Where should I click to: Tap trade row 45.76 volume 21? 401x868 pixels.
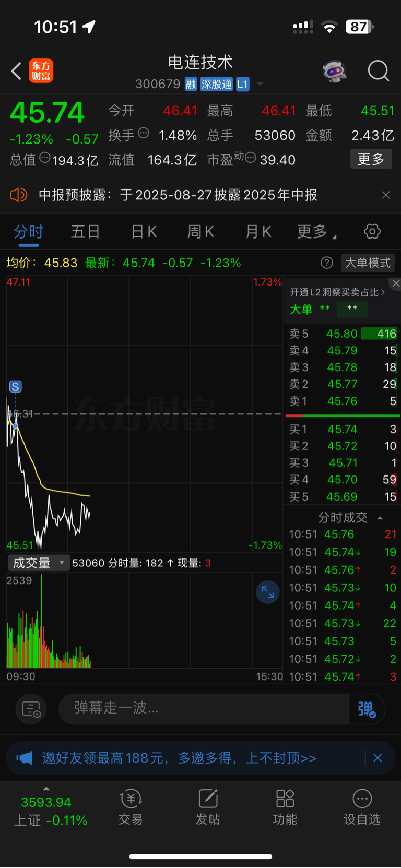[x=343, y=534]
